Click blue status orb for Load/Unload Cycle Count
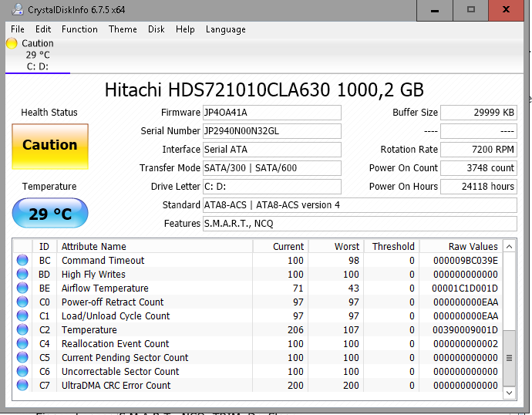The height and width of the screenshot is (415, 532). (22, 316)
